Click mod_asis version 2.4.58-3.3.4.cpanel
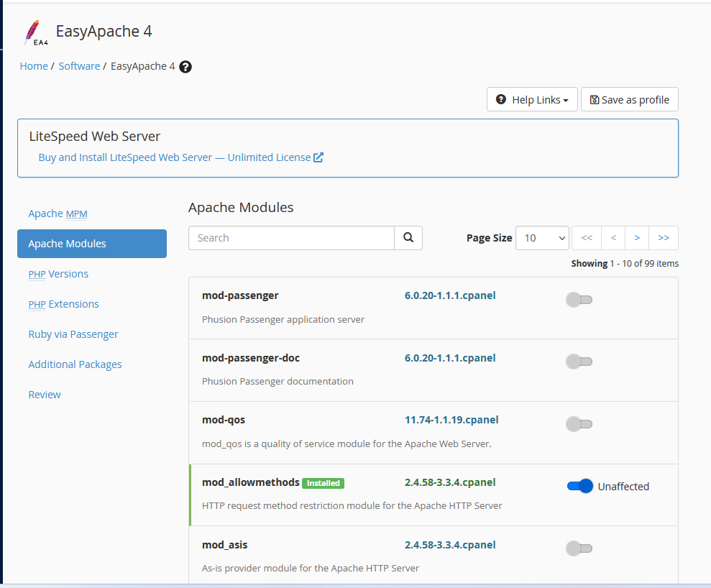 (x=450, y=545)
